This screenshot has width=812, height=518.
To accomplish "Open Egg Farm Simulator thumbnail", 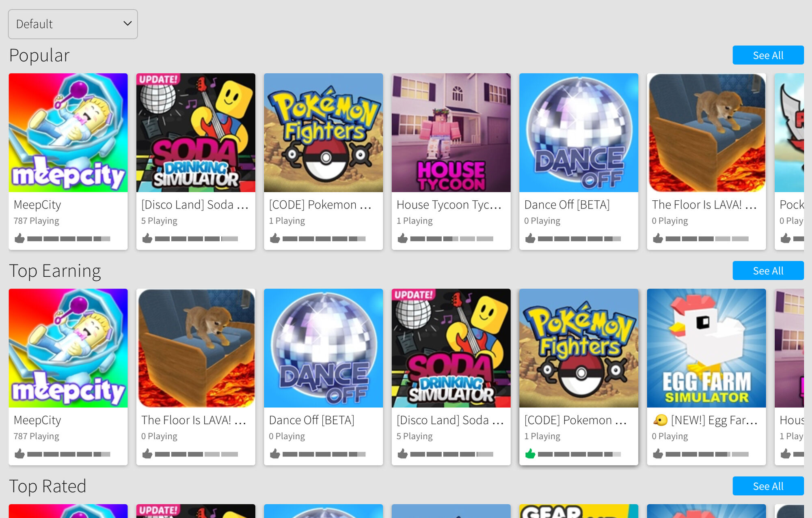I will (706, 348).
